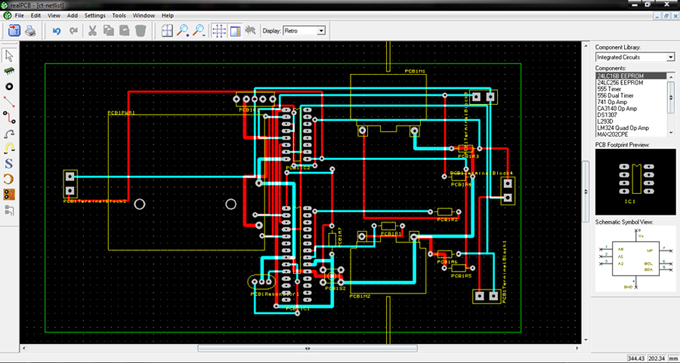
Task: Pick the green IC component tool
Action: pos(9,71)
